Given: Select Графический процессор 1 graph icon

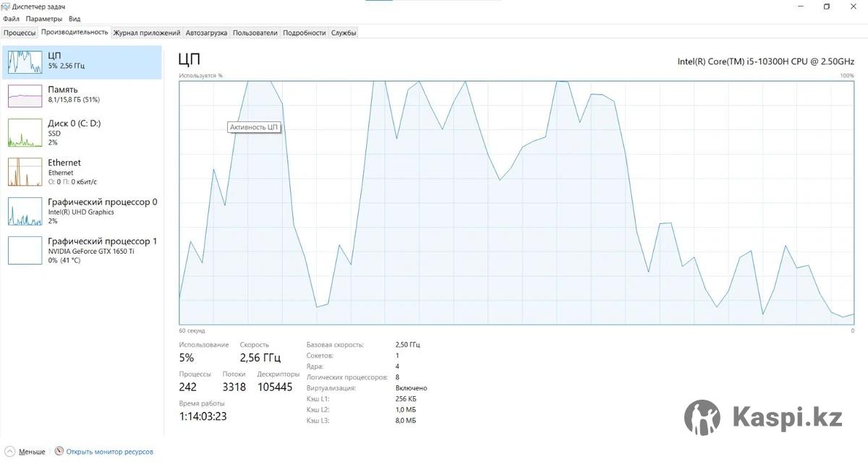Looking at the screenshot, I should click(x=25, y=250).
